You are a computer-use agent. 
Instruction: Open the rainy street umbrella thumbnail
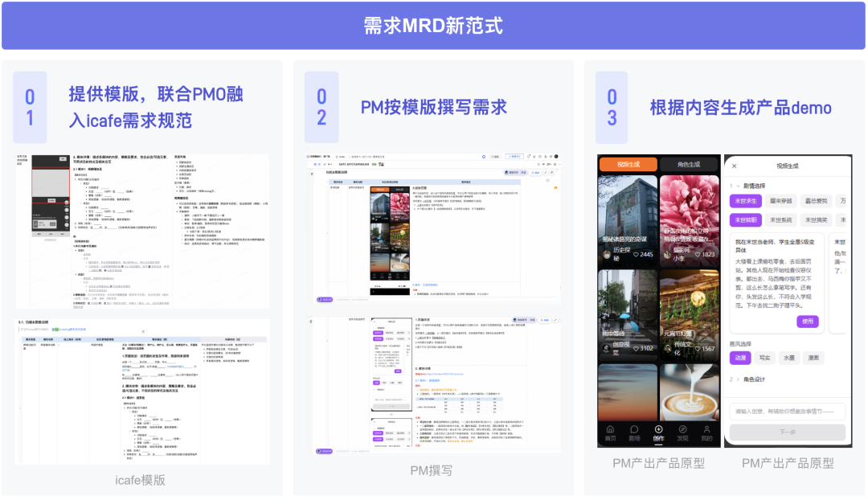point(627,314)
